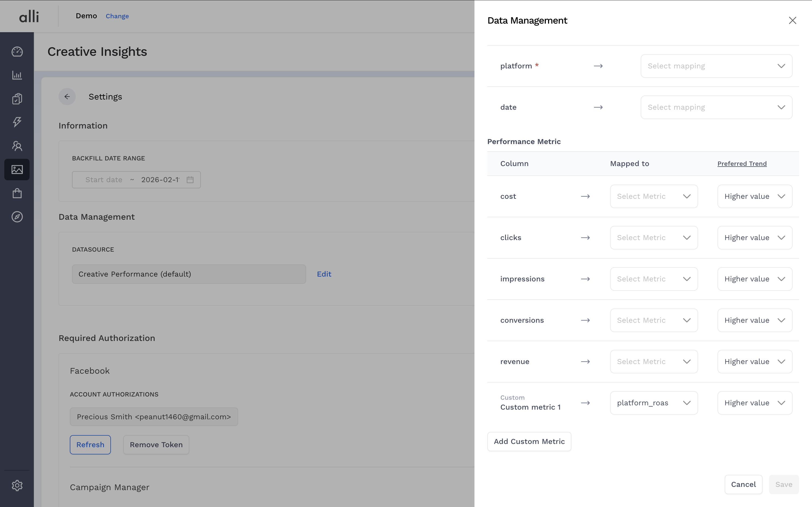812x507 pixels.
Task: Click the Change link next to Demo
Action: click(x=117, y=16)
